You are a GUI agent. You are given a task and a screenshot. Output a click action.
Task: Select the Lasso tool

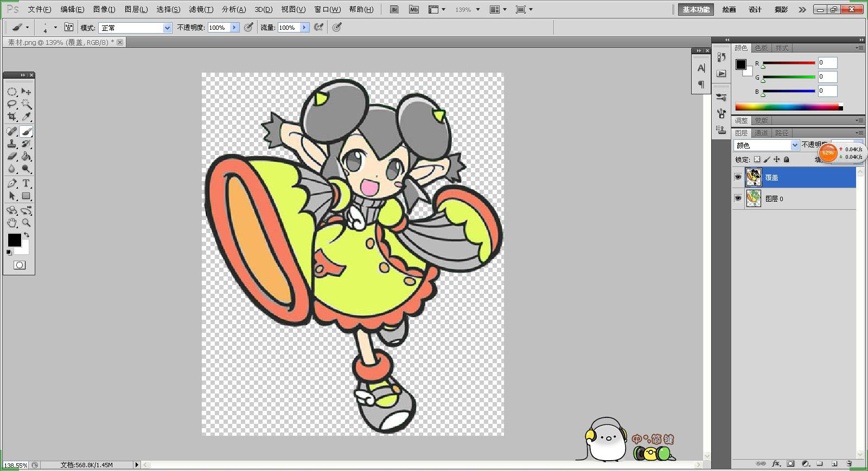coord(12,104)
